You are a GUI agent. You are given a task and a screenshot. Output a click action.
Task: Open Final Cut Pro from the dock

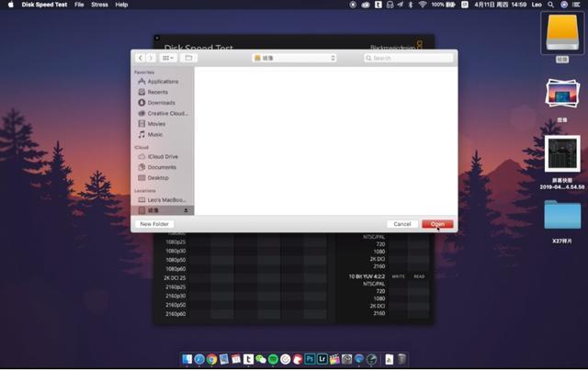[x=334, y=359]
